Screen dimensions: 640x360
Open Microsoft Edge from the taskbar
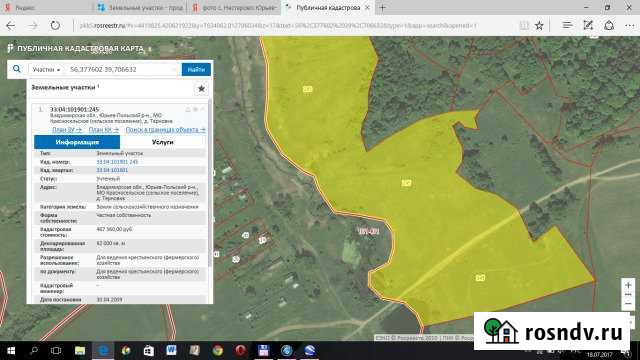(x=103, y=351)
